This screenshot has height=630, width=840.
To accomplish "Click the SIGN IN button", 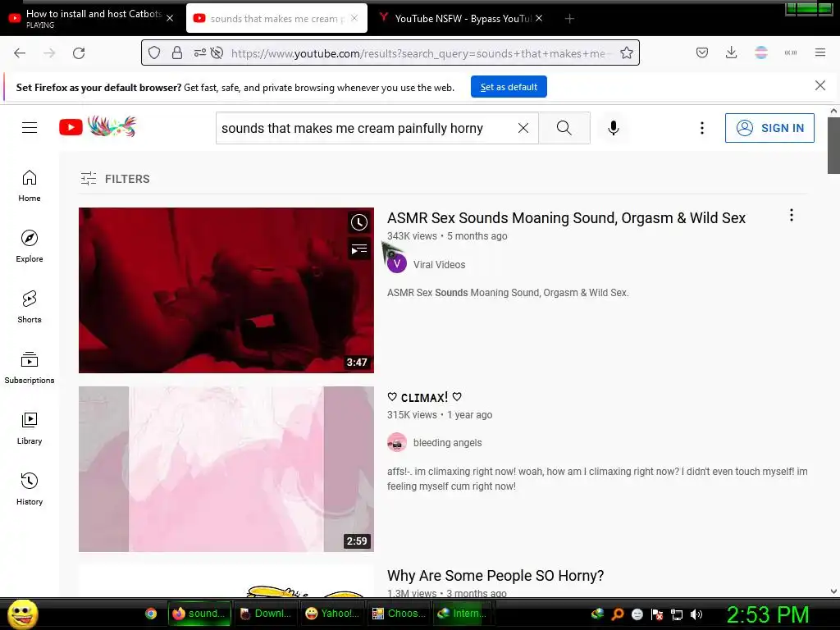I will [769, 128].
